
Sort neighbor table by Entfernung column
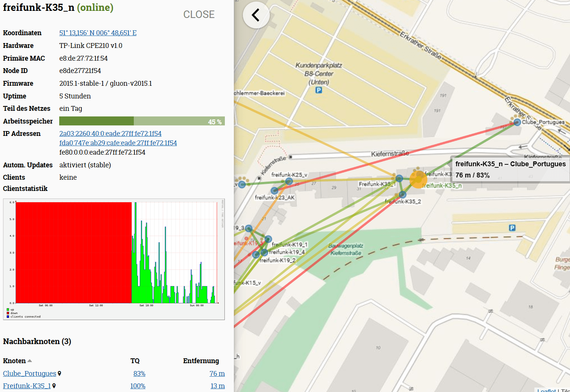tap(201, 361)
